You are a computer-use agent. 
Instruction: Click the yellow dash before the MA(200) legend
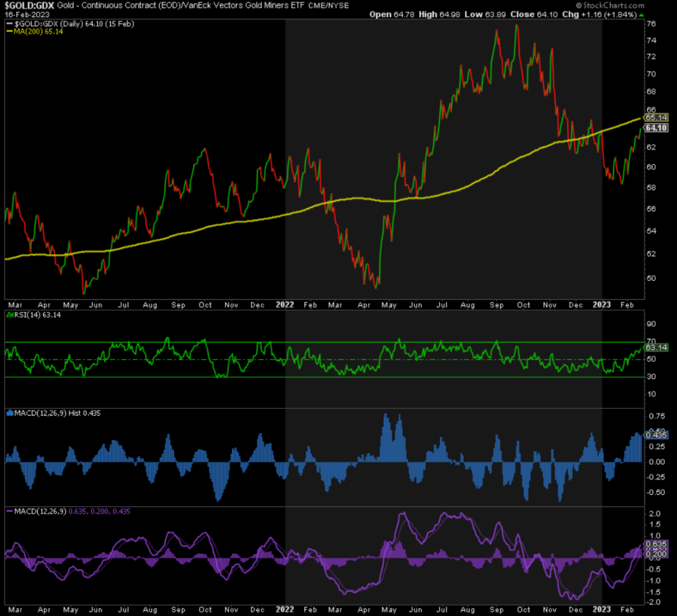click(x=9, y=32)
